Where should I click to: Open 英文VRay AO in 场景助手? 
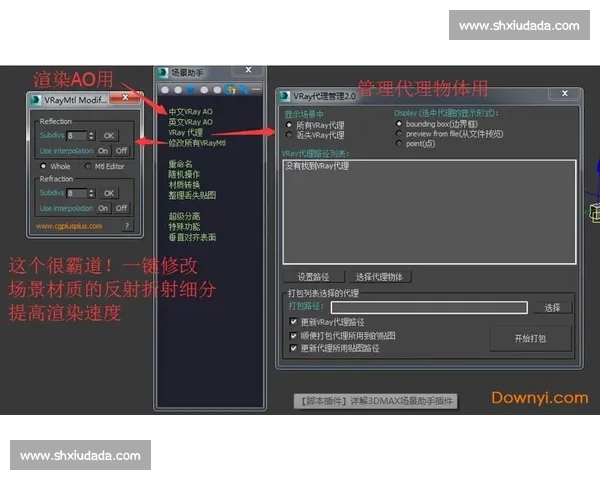point(191,122)
